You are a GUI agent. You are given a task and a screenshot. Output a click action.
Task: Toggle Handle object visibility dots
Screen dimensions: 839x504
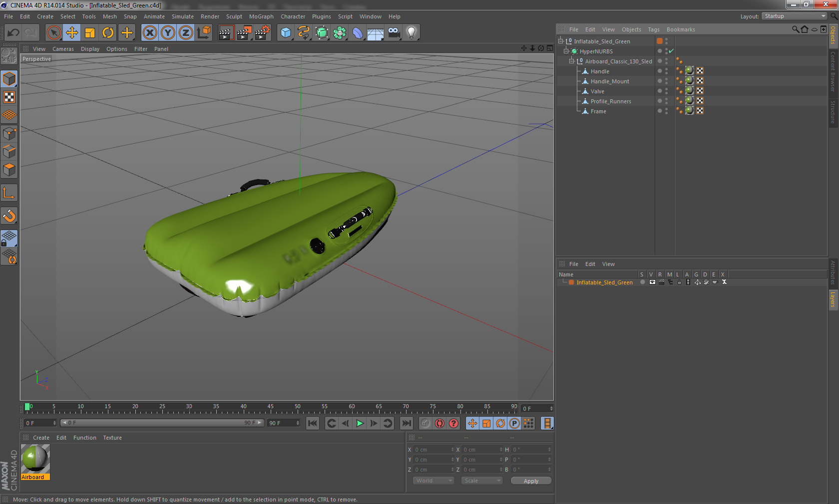(666, 71)
